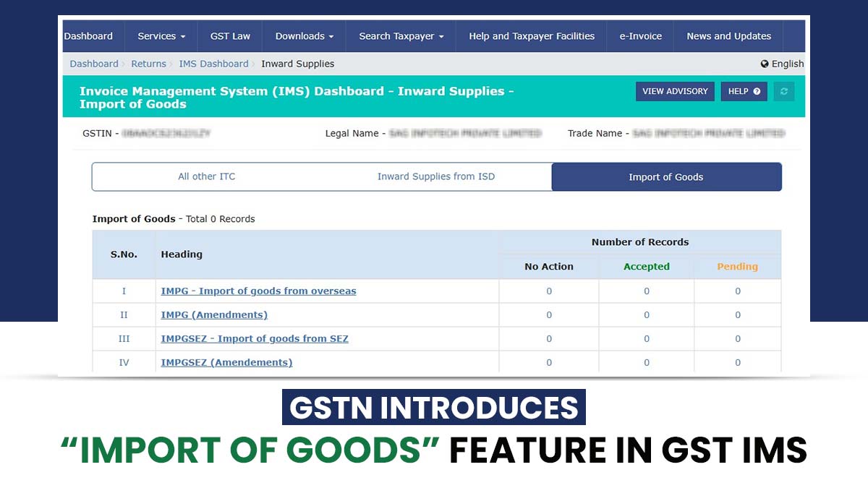Open Help and Taxpayer Facilities menu
868x488 pixels.
pyautogui.click(x=531, y=36)
